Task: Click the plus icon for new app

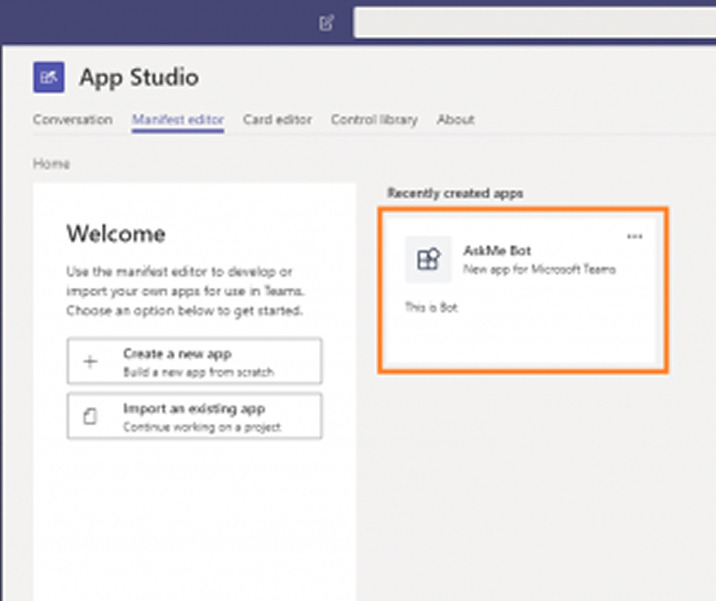Action: click(90, 362)
